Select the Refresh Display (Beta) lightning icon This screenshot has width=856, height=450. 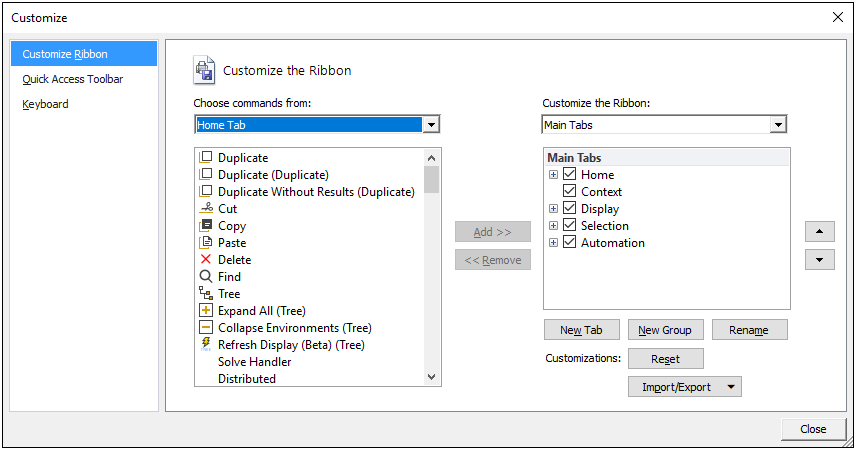click(x=206, y=344)
